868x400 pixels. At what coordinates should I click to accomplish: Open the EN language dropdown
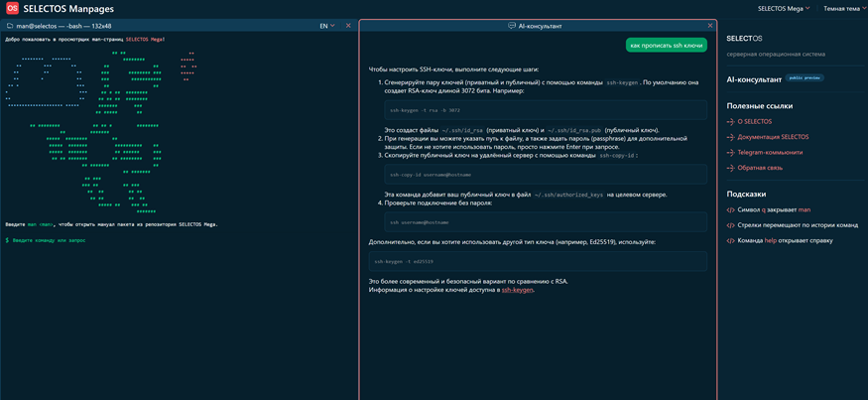tap(326, 26)
